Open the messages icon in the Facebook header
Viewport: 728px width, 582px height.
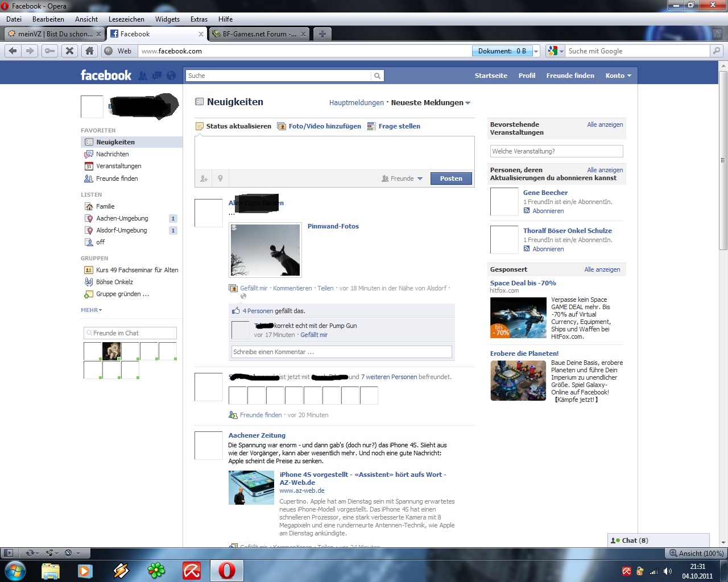156,76
